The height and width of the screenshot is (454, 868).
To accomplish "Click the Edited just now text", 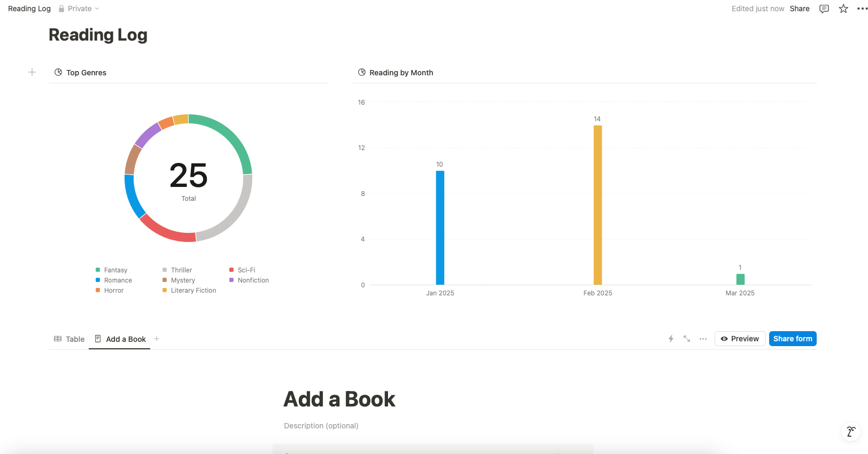I will 758,9.
